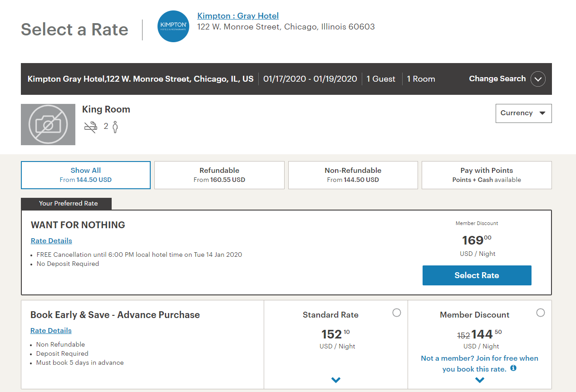Click the no-photo placeholder room thumbnail
The width and height of the screenshot is (576, 392).
pos(48,124)
